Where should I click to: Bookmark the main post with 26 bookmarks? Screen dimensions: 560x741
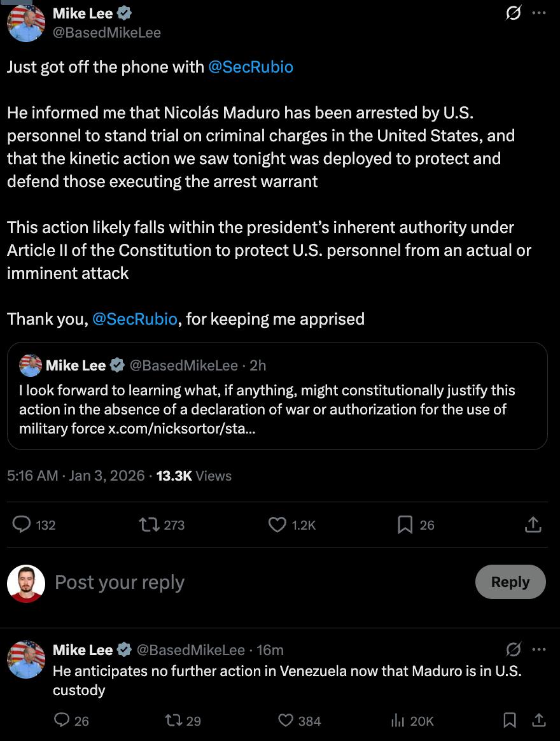click(405, 525)
